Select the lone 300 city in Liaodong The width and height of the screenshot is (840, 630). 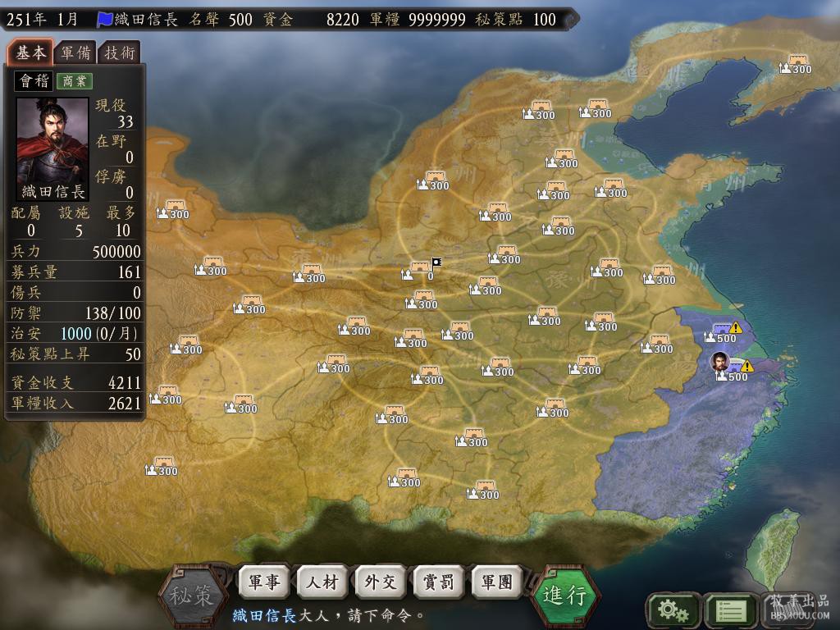click(796, 64)
